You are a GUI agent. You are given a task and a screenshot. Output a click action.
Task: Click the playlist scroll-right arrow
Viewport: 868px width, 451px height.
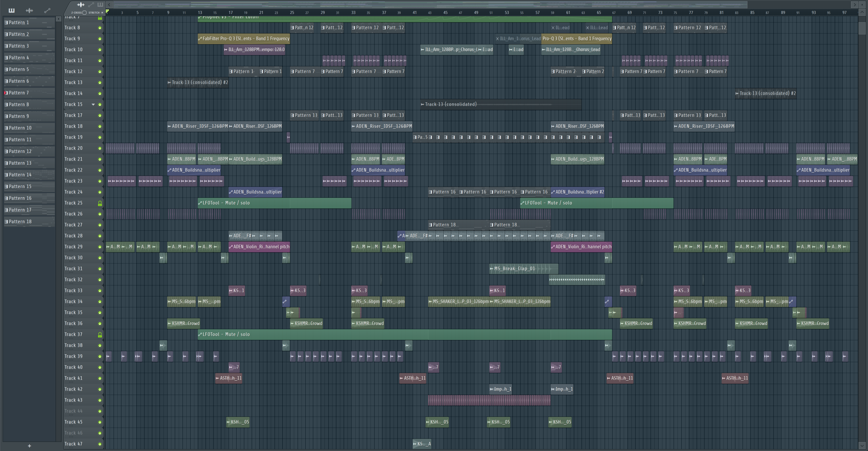pos(854,5)
